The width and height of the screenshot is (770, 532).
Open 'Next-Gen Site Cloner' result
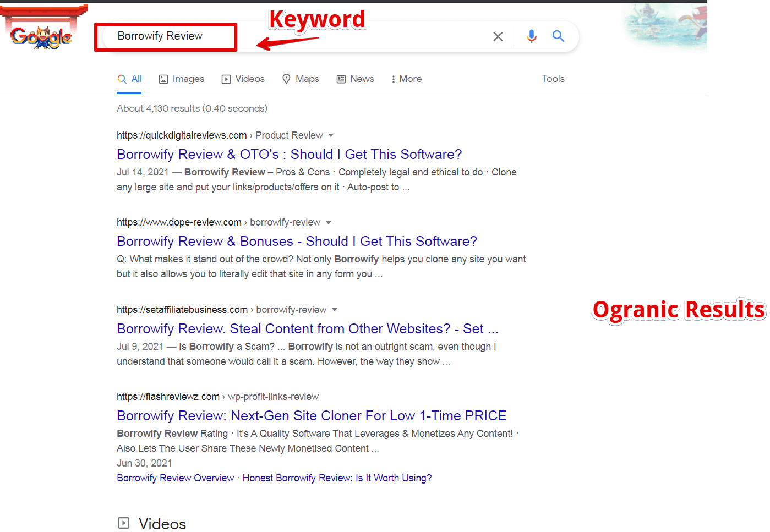click(312, 416)
